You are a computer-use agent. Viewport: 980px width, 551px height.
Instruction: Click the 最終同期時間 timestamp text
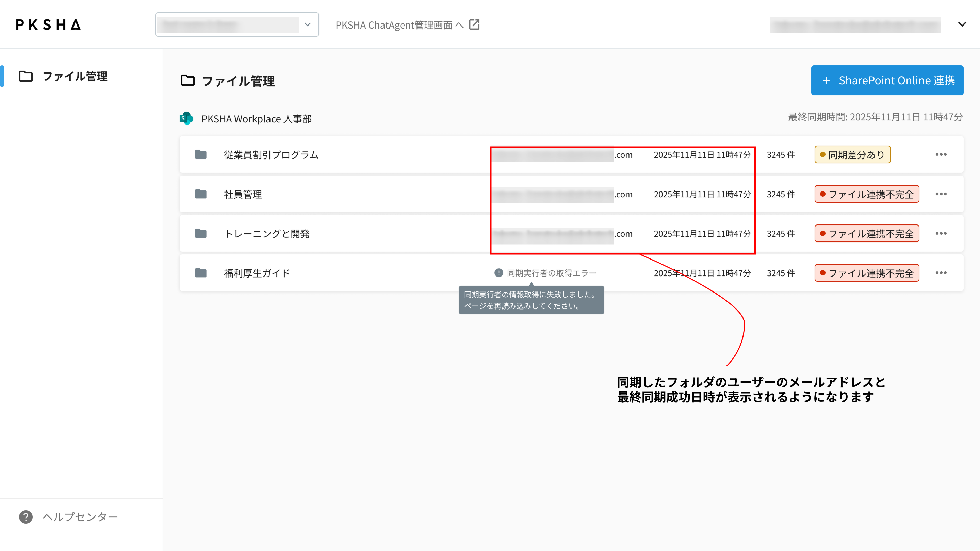pos(875,117)
